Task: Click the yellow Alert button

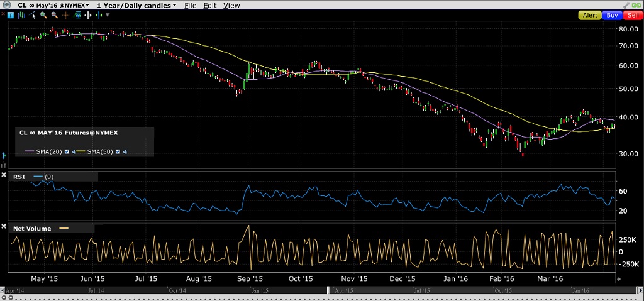Action: pyautogui.click(x=590, y=15)
